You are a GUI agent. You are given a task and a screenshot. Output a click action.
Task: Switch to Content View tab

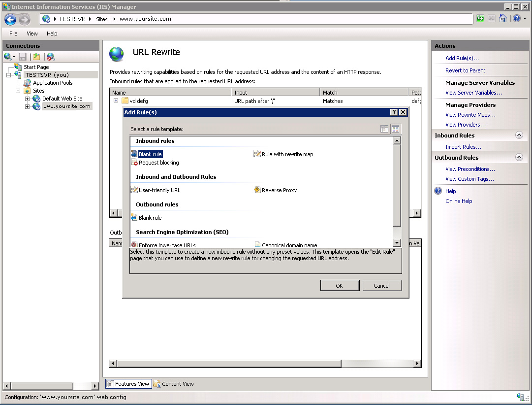[174, 384]
